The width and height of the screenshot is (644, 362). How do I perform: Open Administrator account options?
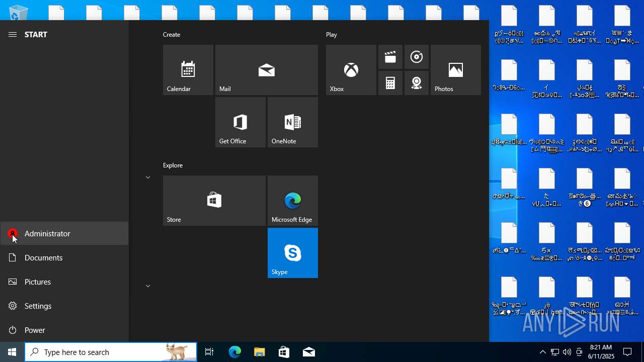point(64,233)
